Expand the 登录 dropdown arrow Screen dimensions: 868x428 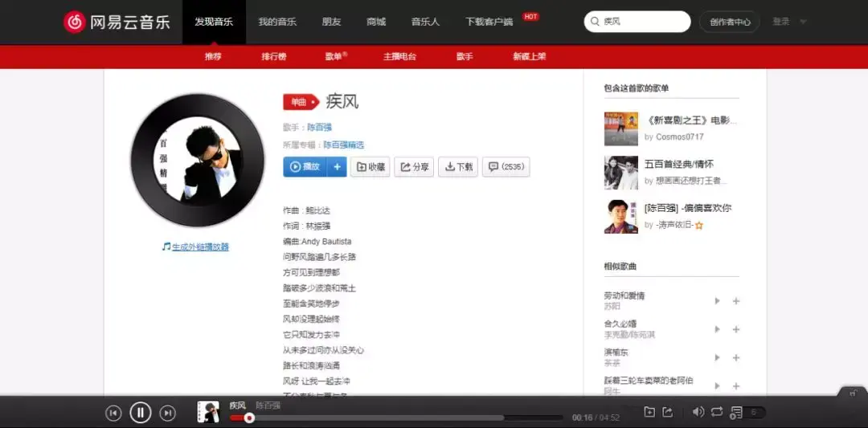[x=803, y=22]
